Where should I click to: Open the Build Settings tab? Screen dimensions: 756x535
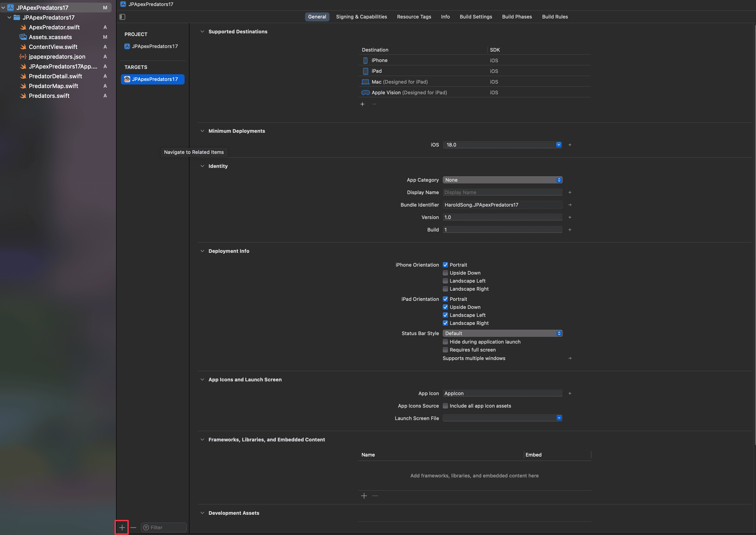click(x=476, y=17)
